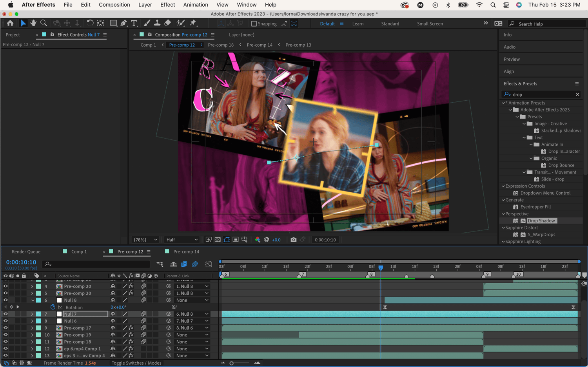Expand the Pre-comp 18 layer
588x367 pixels.
pyautogui.click(x=32, y=342)
